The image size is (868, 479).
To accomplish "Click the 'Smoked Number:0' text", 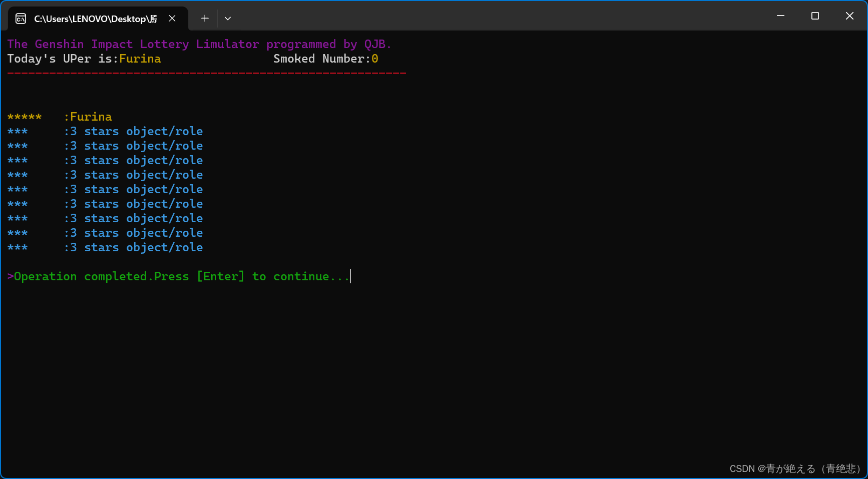I will tap(326, 59).
